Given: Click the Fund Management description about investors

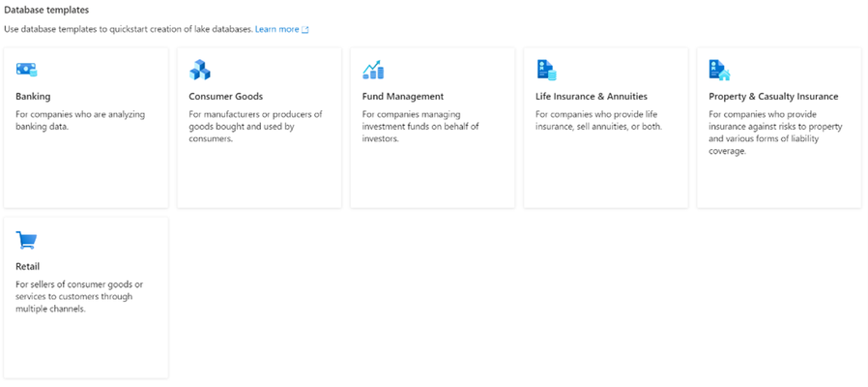Looking at the screenshot, I should click(x=420, y=127).
